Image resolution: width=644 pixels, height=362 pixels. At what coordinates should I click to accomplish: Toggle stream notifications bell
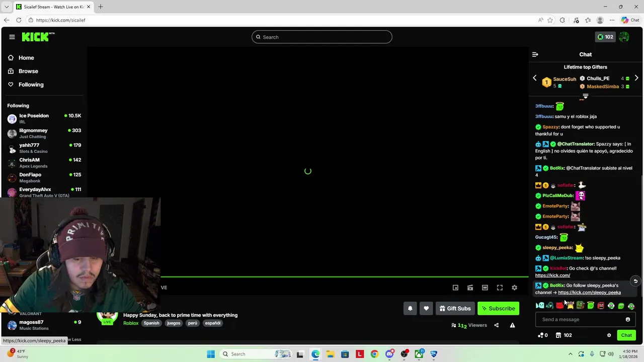click(x=410, y=309)
